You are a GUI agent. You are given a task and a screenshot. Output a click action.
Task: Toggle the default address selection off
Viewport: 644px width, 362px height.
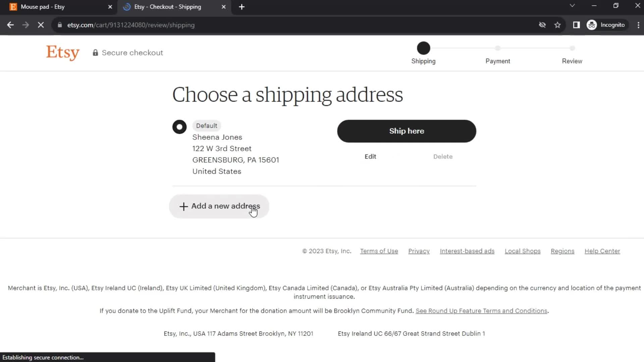179,127
